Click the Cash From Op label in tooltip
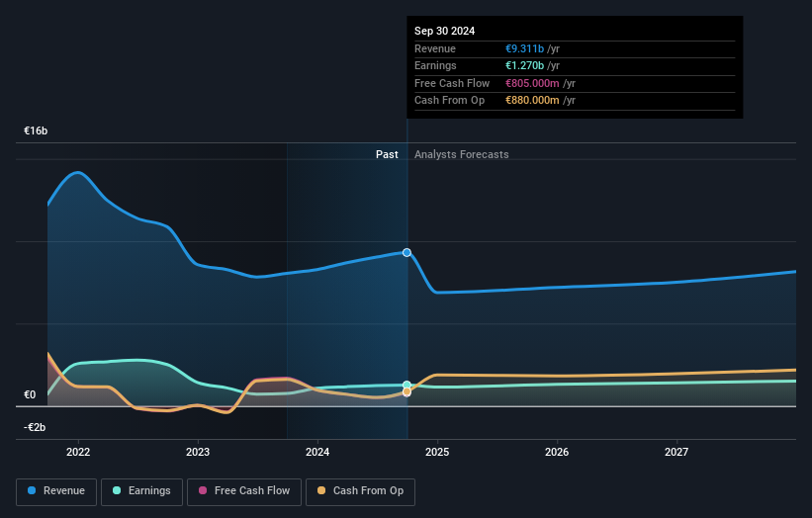The width and height of the screenshot is (812, 518). pos(449,101)
